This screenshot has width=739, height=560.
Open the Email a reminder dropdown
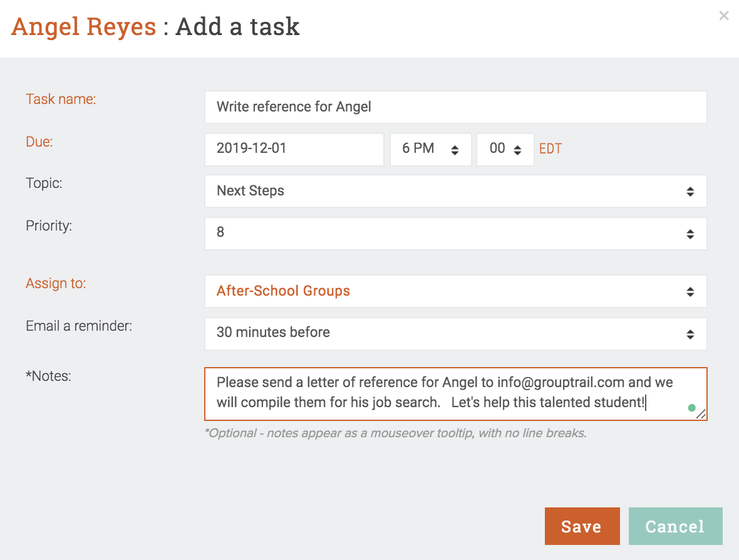coord(455,333)
